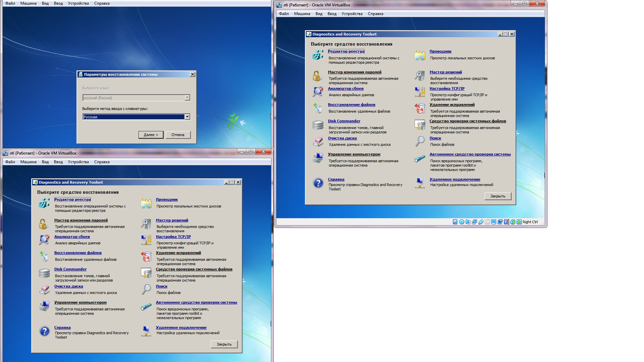
Task: Click Disk Commander disks icon in right-hand VM
Action: (x=318, y=125)
